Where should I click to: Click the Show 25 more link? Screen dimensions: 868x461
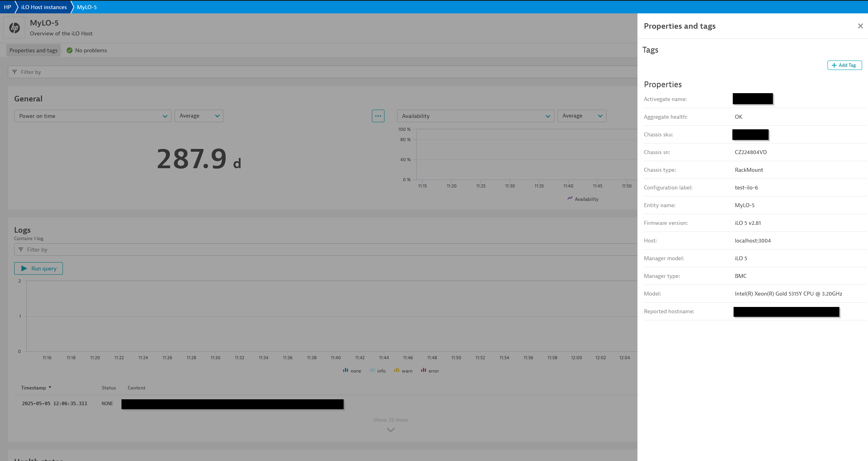click(390, 420)
